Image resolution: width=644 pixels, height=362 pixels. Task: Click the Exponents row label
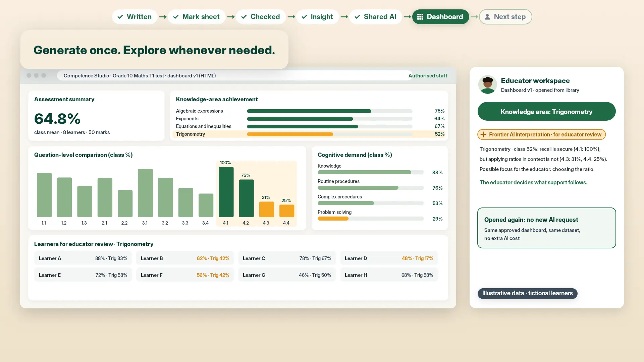pyautogui.click(x=187, y=119)
